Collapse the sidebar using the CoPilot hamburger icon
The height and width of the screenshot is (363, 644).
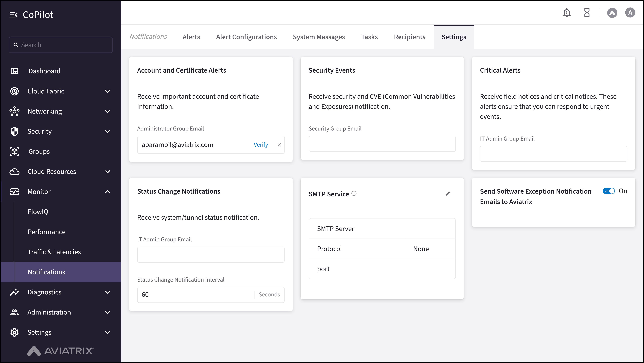(14, 15)
